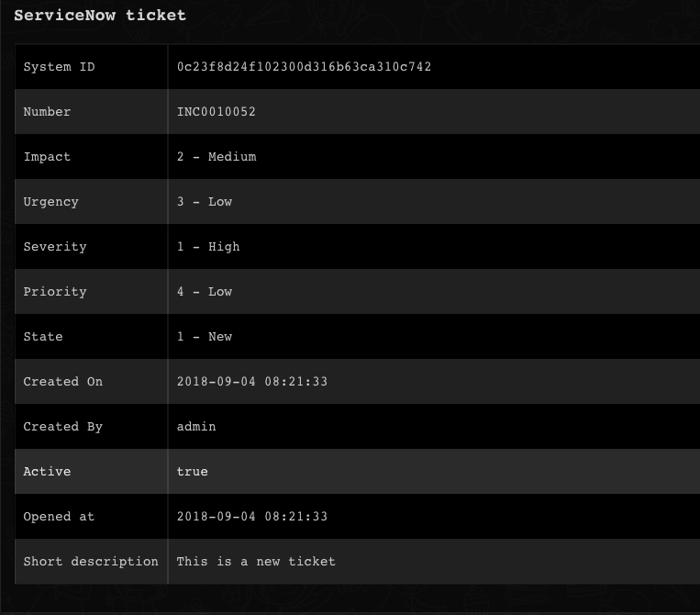700x615 pixels.
Task: Click the Active value true
Action: click(193, 472)
